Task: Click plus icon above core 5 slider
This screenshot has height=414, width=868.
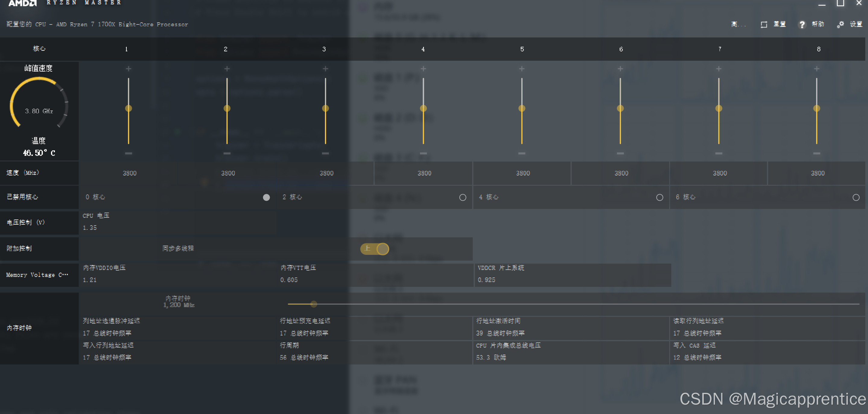Action: tap(522, 69)
